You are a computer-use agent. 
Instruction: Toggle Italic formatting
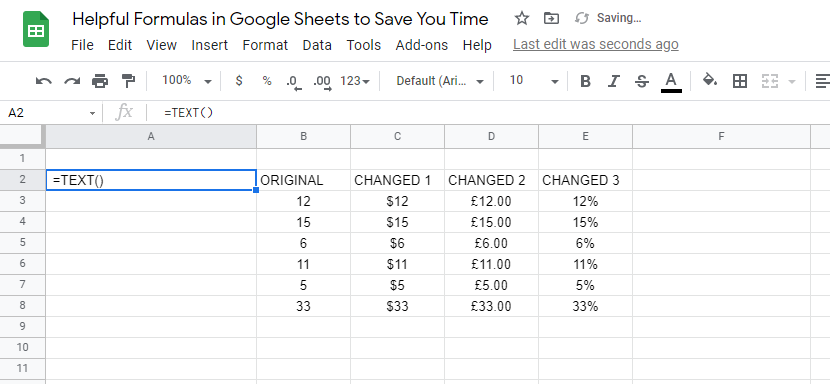614,81
